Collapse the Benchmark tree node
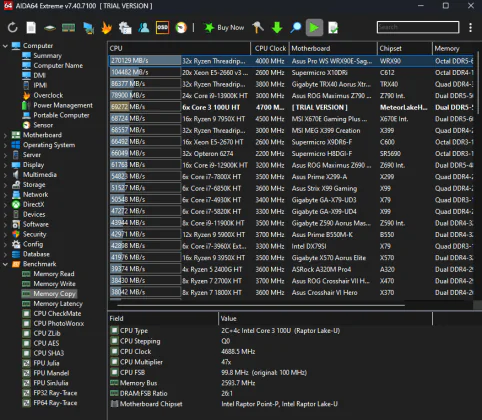Viewport: 482px width, 420px height. click(5, 264)
